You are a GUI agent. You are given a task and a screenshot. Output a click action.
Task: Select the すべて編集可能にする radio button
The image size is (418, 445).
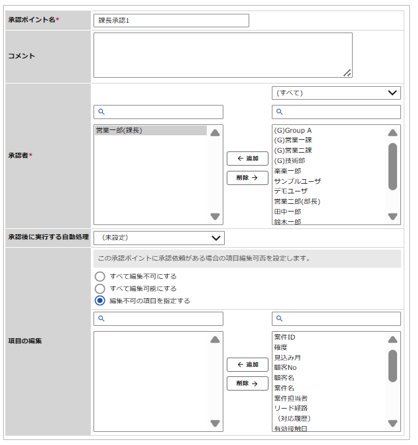coord(100,289)
